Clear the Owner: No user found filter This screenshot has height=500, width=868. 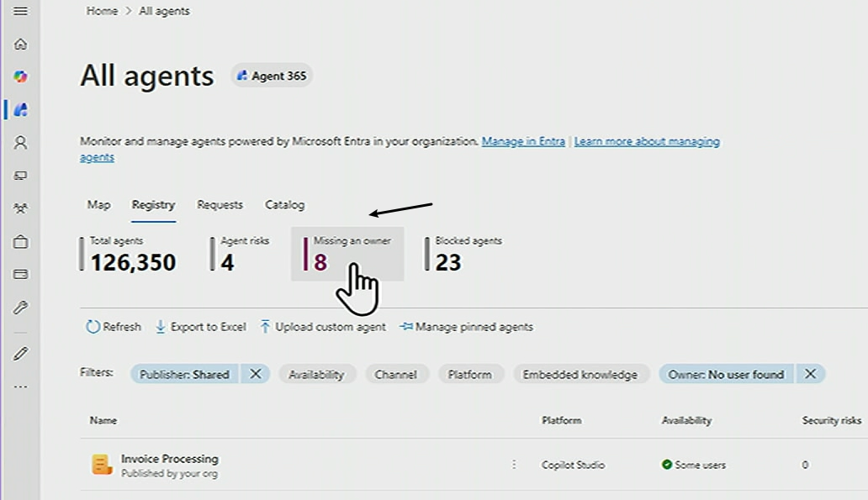click(811, 375)
